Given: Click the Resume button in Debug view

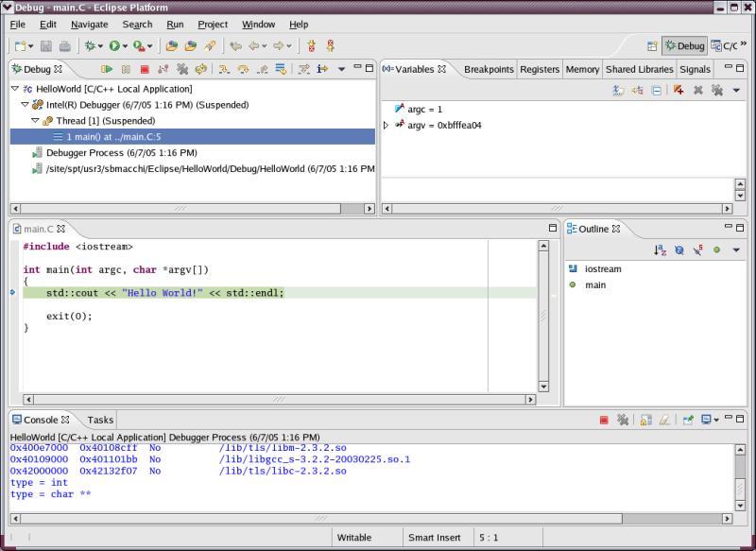Looking at the screenshot, I should [107, 69].
